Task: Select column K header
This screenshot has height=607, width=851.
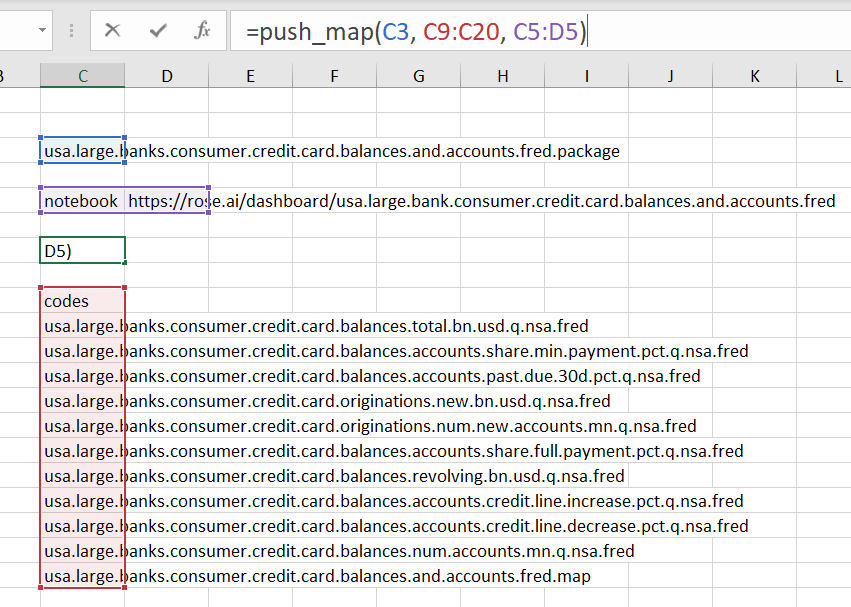Action: (755, 75)
